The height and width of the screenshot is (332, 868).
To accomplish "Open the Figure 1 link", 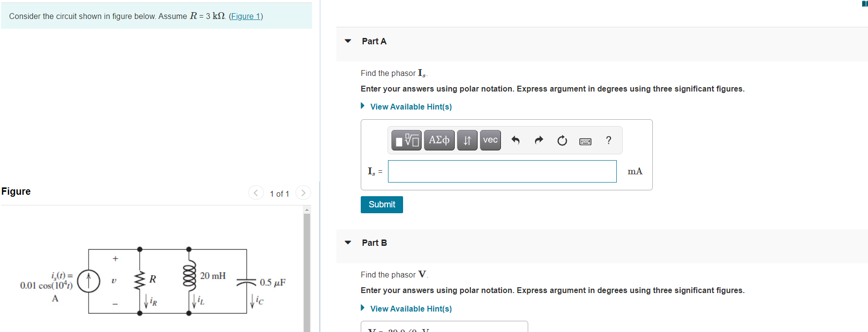I will (246, 16).
